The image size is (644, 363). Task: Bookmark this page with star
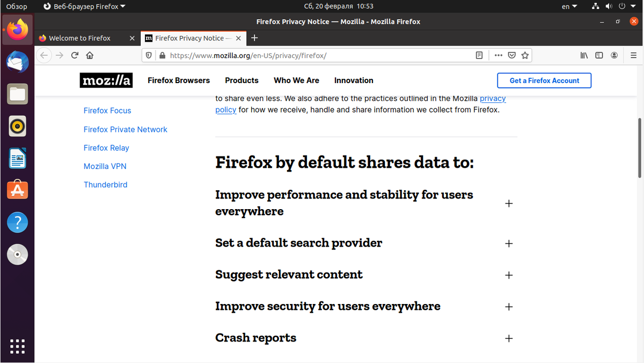pyautogui.click(x=525, y=55)
